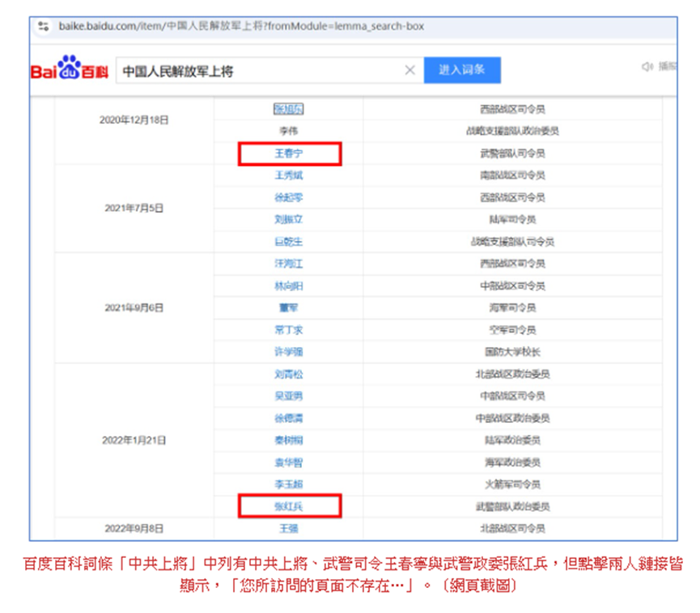Open the 王春宁 entry link

click(288, 154)
